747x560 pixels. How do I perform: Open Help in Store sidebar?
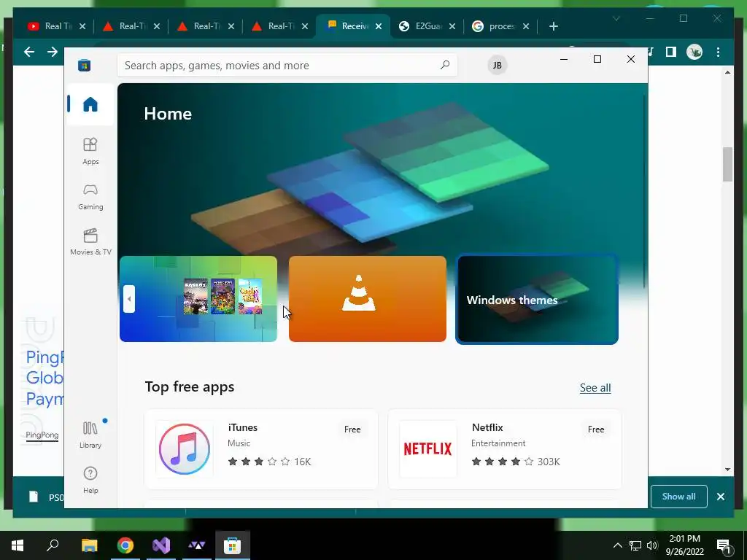pyautogui.click(x=90, y=480)
